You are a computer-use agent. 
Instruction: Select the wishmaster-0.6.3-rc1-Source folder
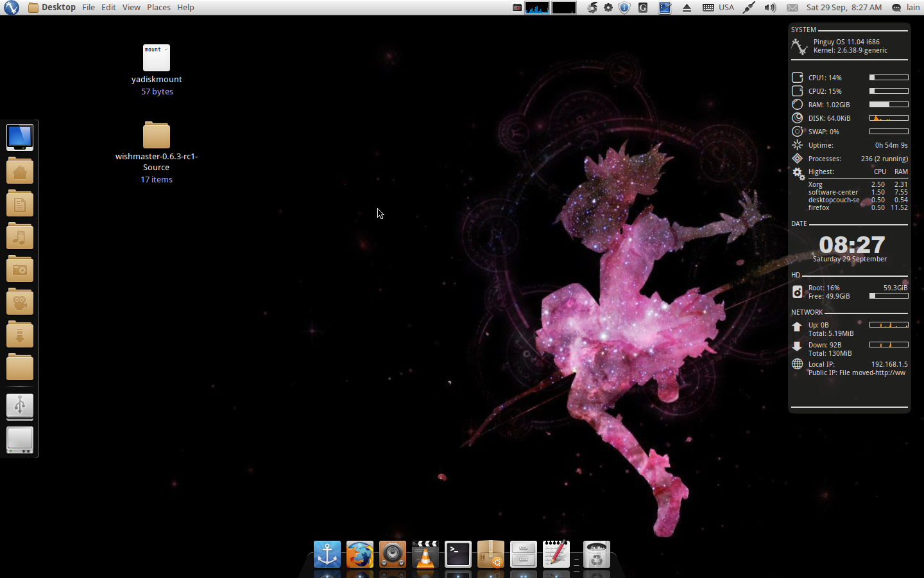[x=157, y=136]
